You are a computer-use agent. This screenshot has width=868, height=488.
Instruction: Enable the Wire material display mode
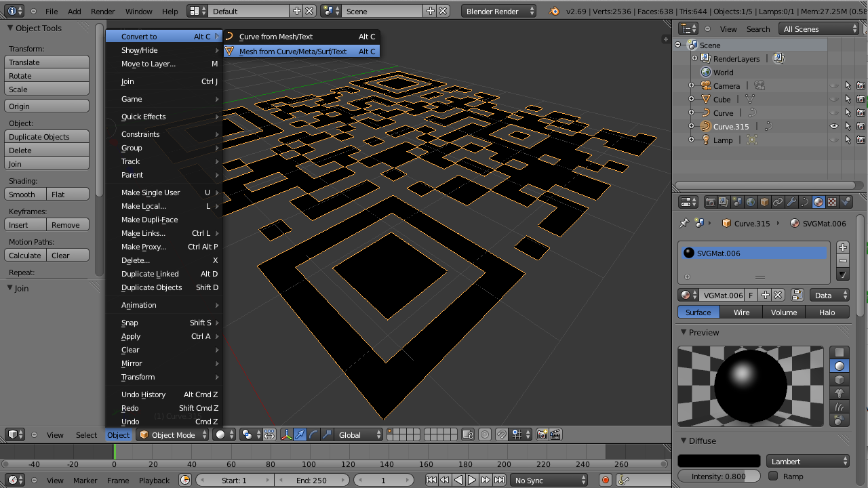click(x=741, y=312)
